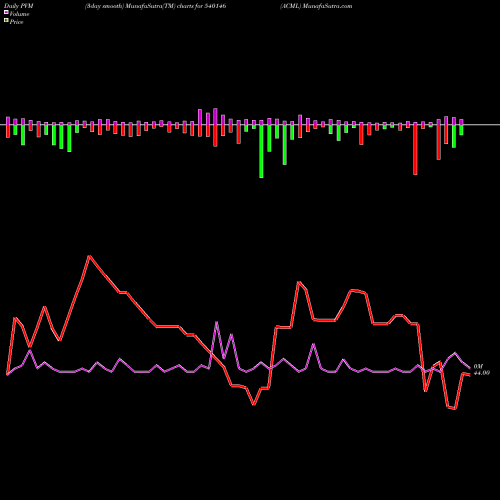Click the Daily PVM title text
500x500 pixels.
pyautogui.click(x=19, y=6)
